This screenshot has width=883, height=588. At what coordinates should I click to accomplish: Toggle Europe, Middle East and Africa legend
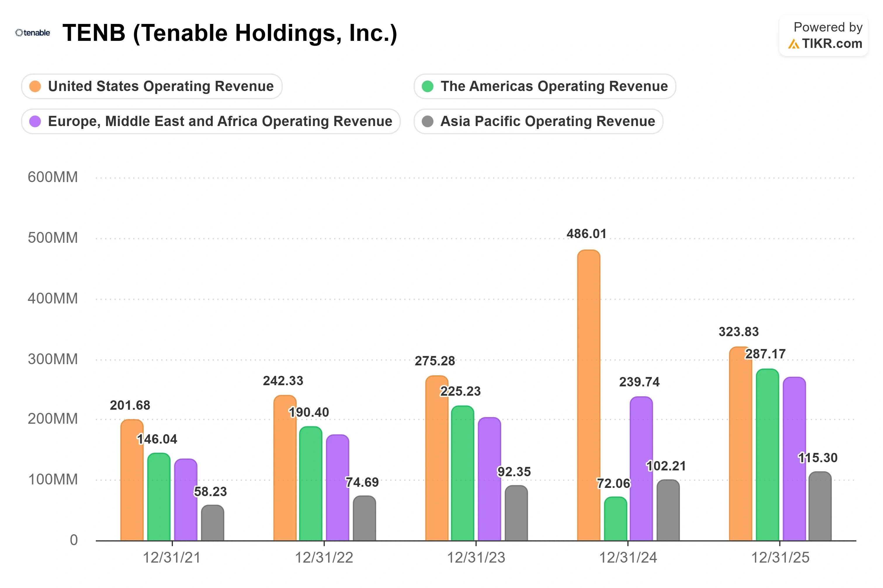click(x=211, y=121)
